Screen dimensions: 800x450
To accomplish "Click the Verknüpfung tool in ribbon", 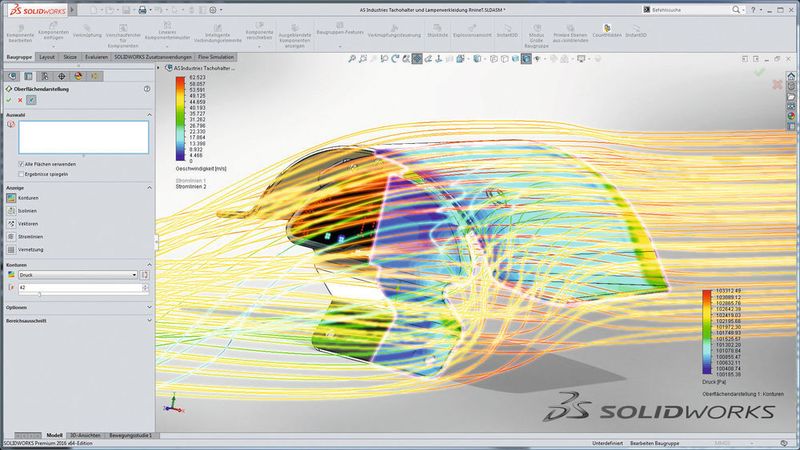I will 87,32.
